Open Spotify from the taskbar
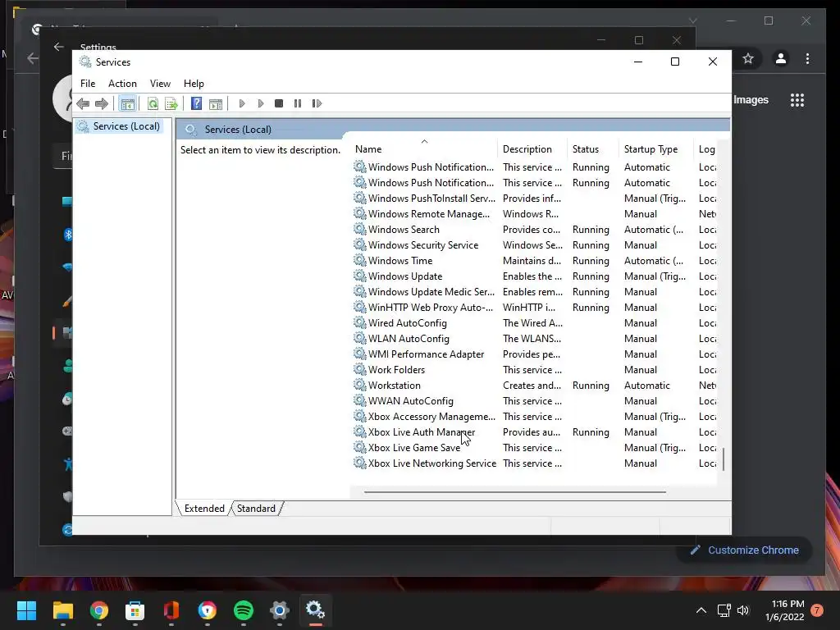The image size is (840, 630). coord(244,610)
